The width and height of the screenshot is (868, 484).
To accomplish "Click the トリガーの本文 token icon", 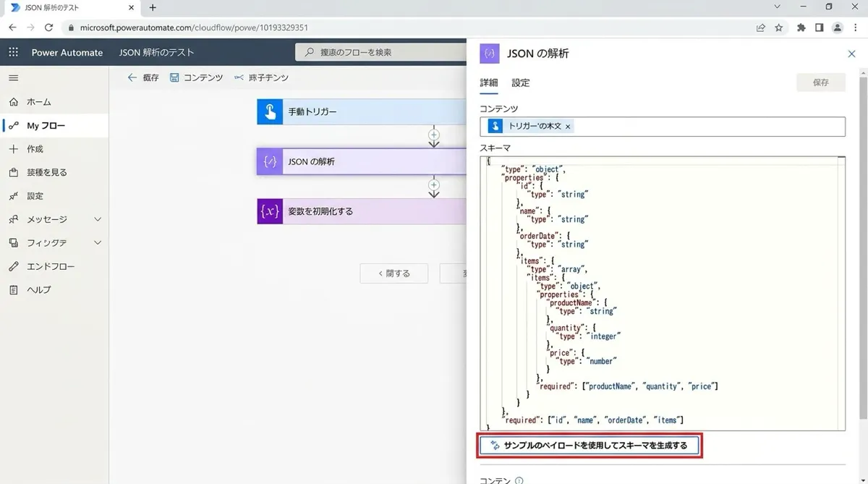I will [x=495, y=126].
